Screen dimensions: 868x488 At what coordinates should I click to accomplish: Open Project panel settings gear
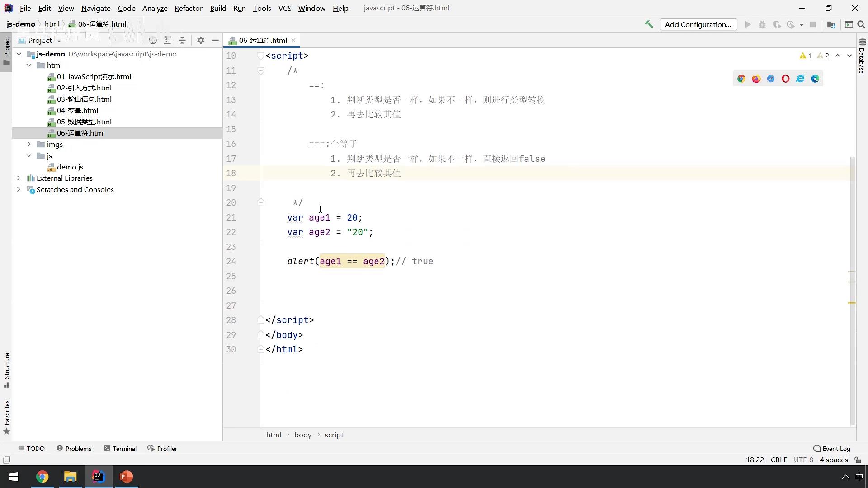201,40
